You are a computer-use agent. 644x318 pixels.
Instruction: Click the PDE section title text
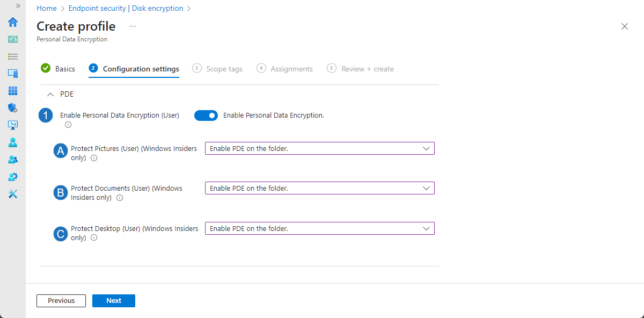point(67,94)
